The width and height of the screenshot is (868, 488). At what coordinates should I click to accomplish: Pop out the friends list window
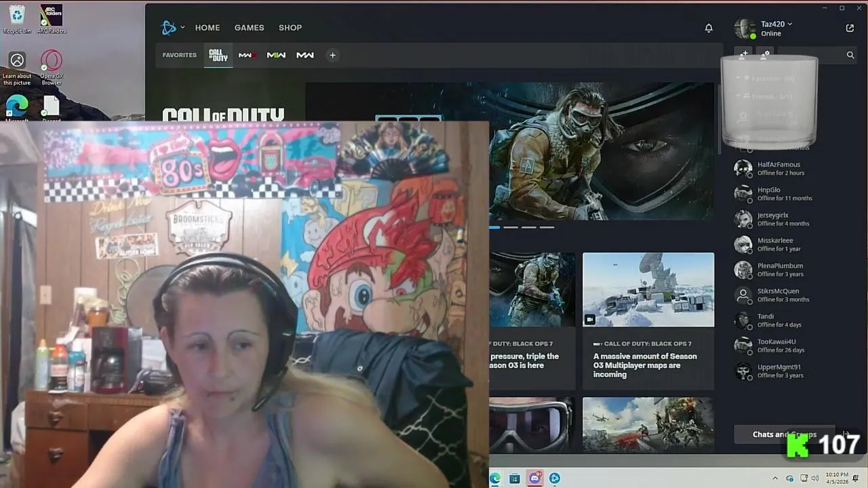tap(850, 28)
